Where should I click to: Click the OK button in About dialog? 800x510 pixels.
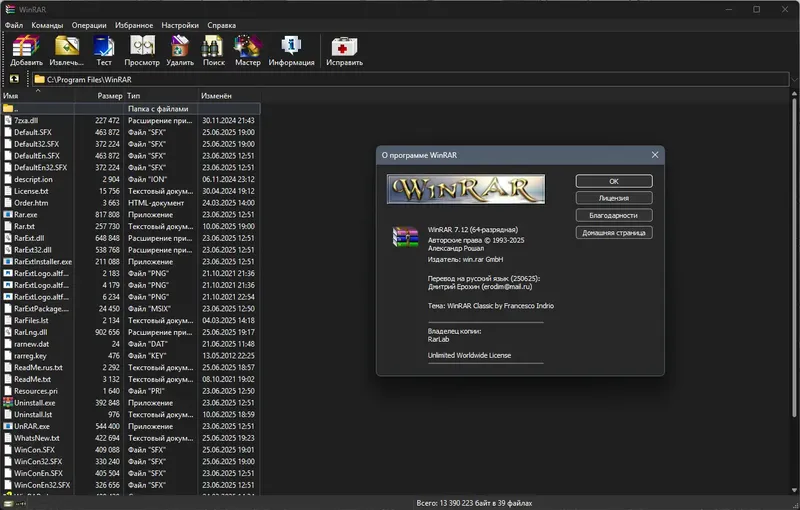tap(614, 181)
